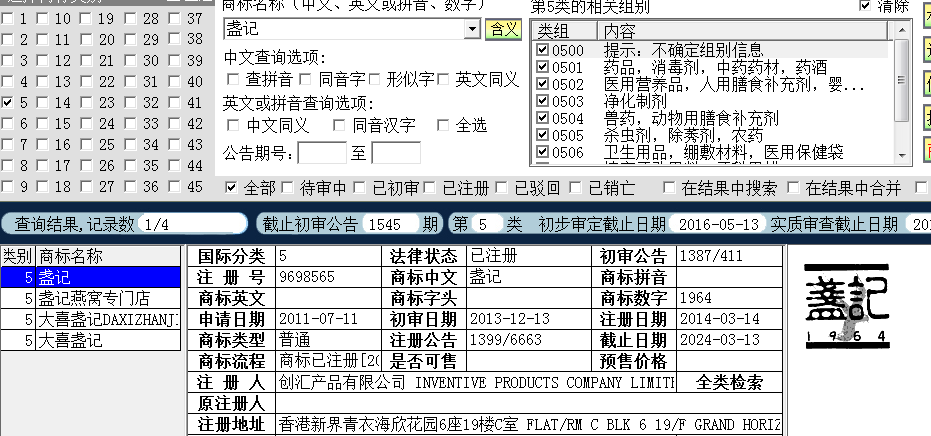931x436 pixels.
Task: Filter by 已初审 status
Action: coord(359,188)
